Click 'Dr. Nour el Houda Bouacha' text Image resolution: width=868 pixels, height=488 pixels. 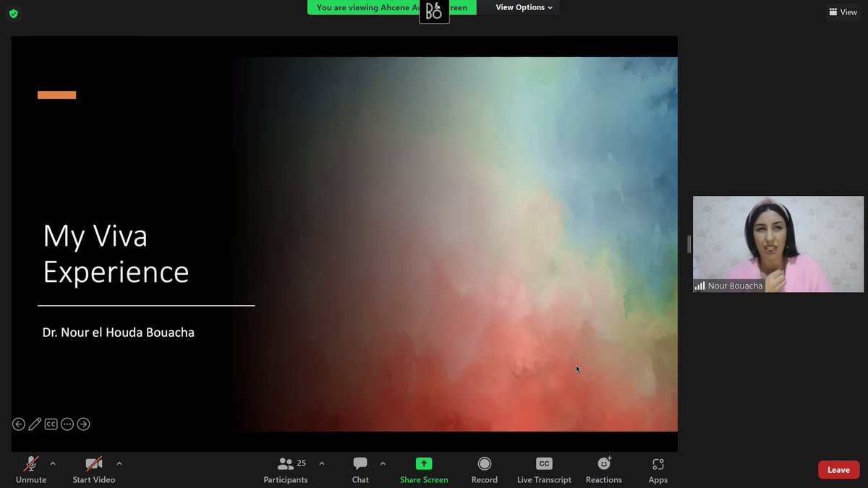[x=119, y=333]
